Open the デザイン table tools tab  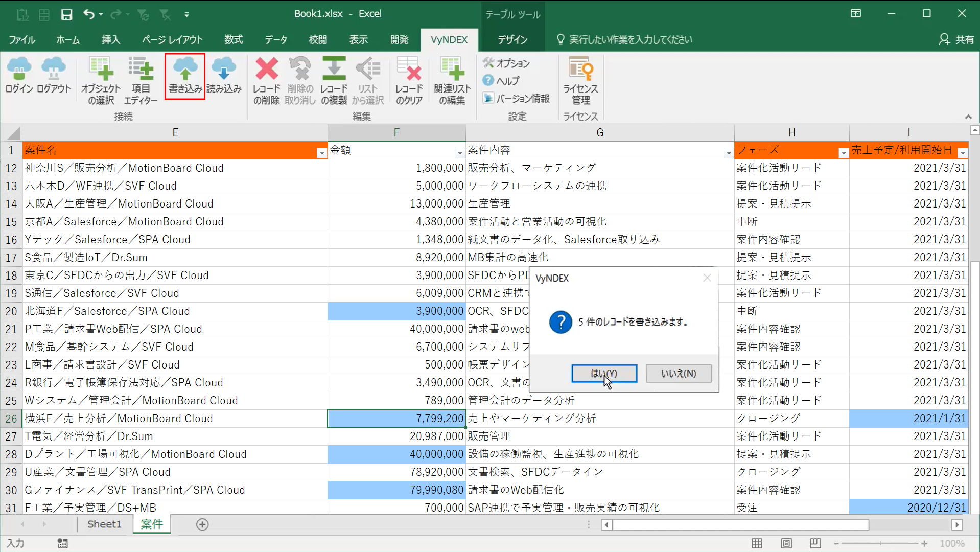pos(512,40)
